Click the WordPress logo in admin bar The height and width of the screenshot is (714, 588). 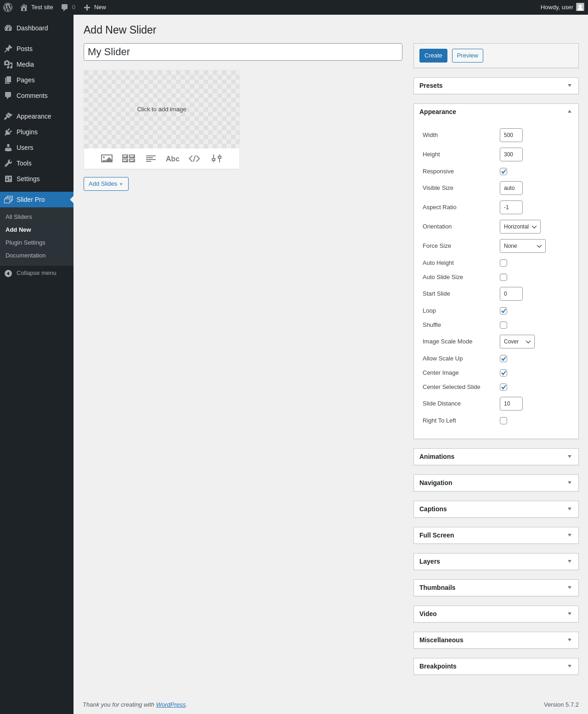(8, 7)
